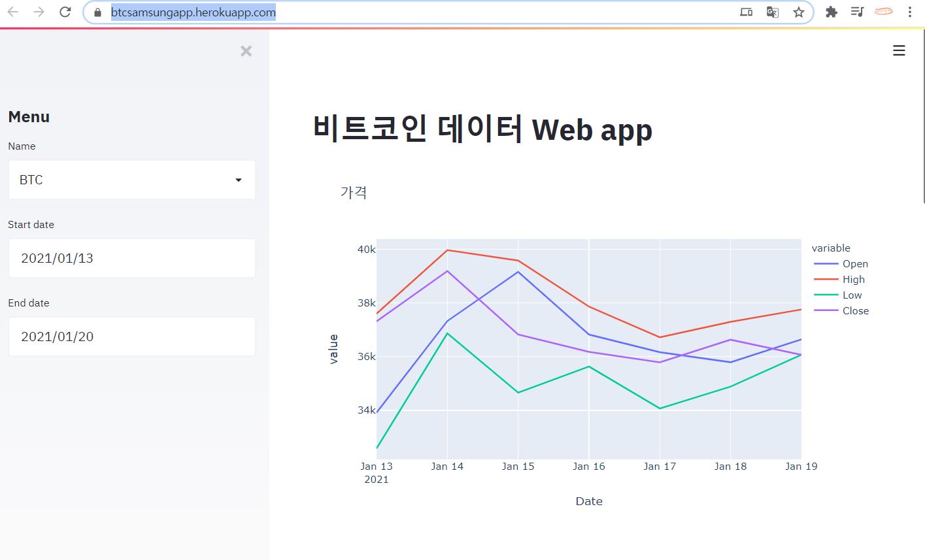Click the 'Jan 18' x-axis label
925x560 pixels.
coord(730,467)
